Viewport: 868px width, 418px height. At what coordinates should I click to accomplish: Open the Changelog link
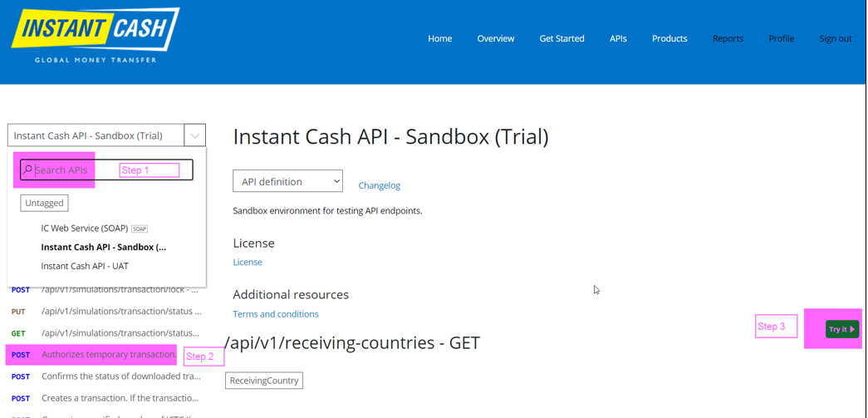point(379,185)
